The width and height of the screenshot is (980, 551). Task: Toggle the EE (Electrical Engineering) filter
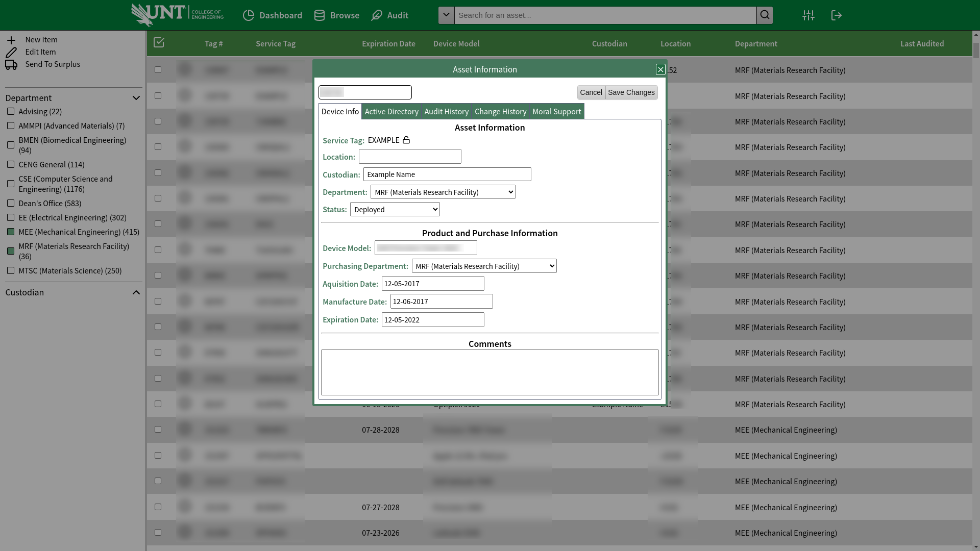tap(11, 217)
